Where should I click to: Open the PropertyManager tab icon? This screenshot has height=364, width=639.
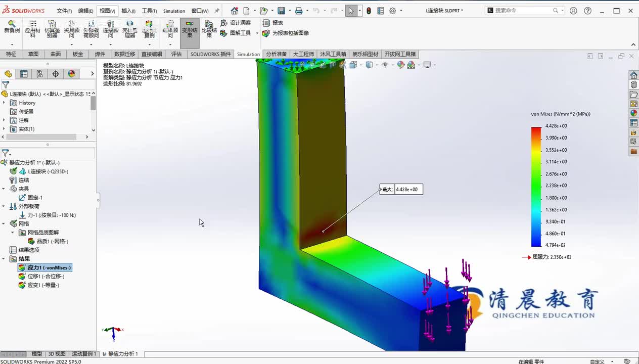(24, 74)
